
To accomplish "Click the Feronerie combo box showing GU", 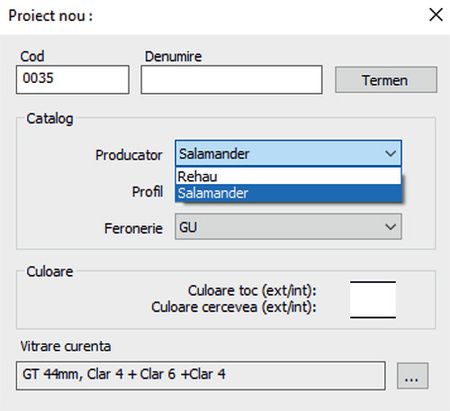I will tap(288, 227).
